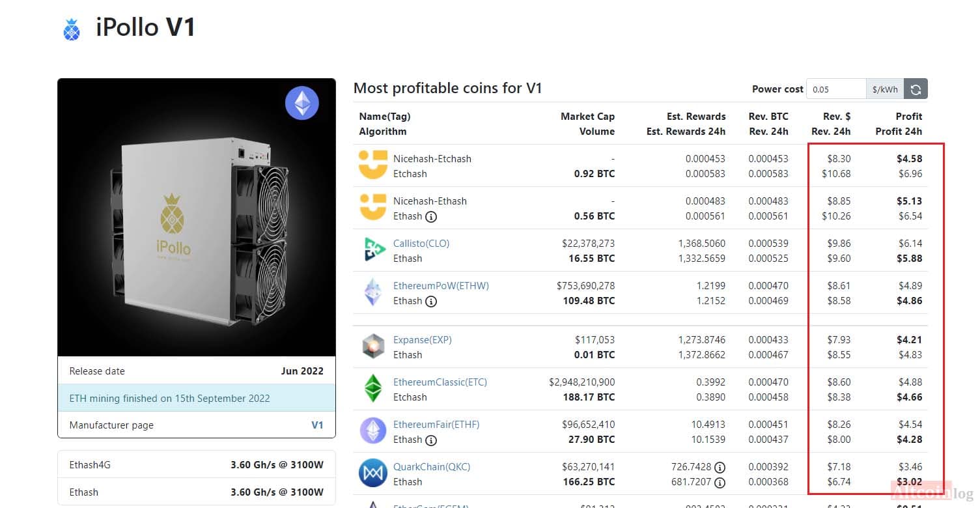Viewport: 980px width, 508px height.
Task: Click the Nicehash-Etchash name text
Action: [432, 159]
